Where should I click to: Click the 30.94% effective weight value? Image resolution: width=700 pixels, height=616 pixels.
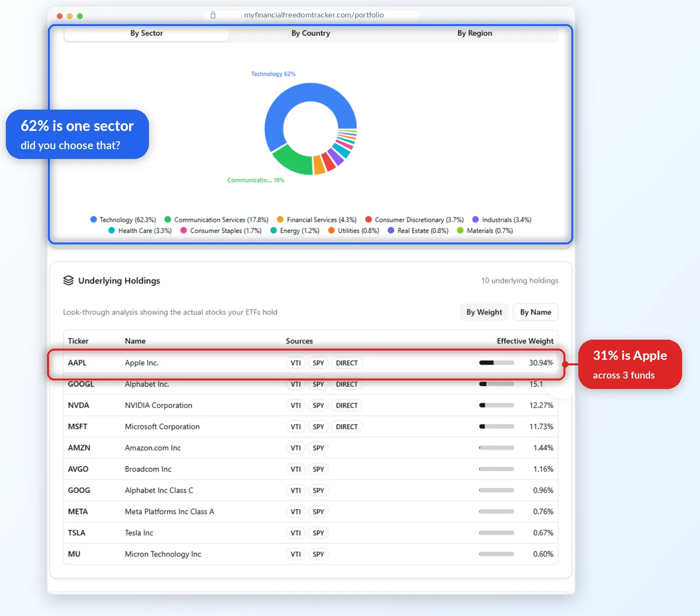tap(541, 363)
